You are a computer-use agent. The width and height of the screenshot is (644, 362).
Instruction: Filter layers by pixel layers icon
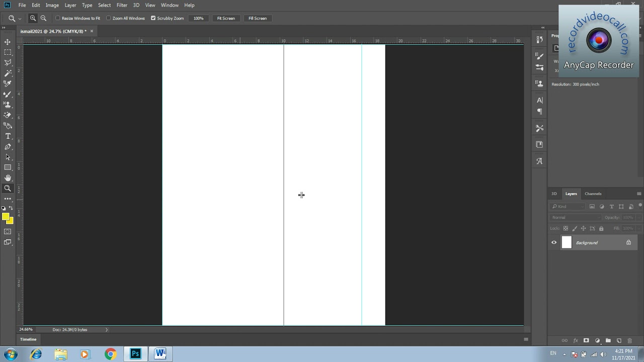coord(592,206)
